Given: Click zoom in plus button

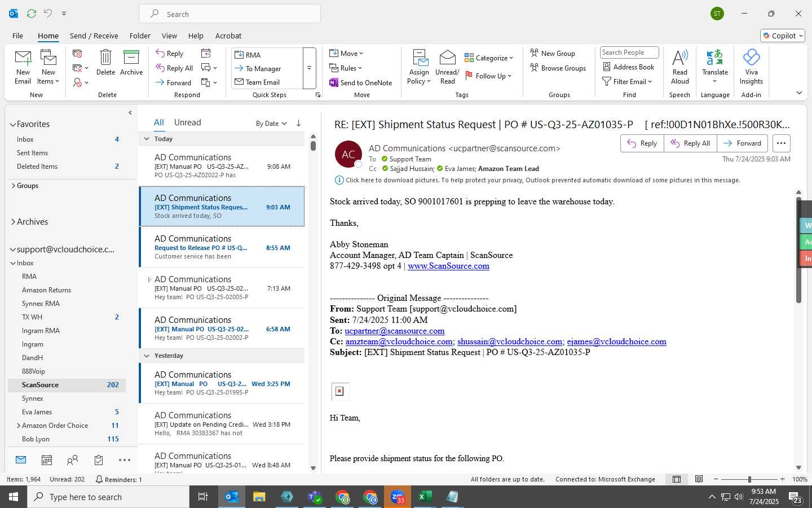Looking at the screenshot, I should (x=782, y=479).
